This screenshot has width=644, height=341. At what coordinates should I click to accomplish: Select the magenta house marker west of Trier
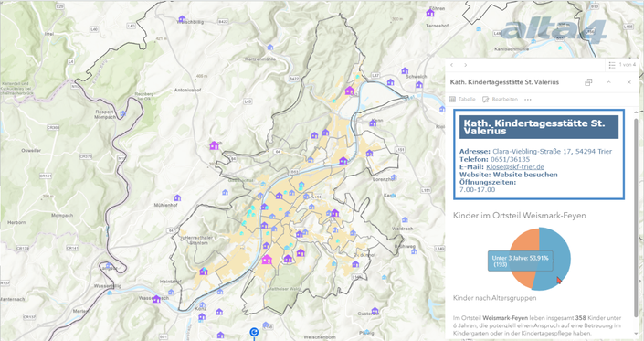click(214, 145)
